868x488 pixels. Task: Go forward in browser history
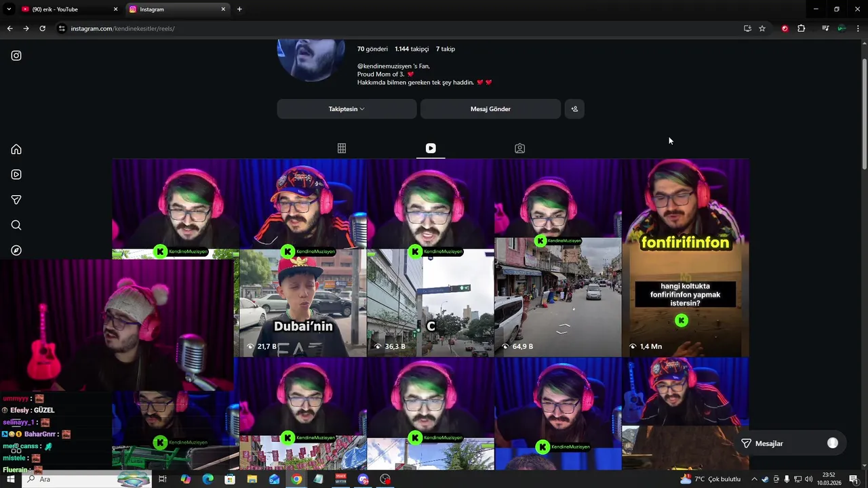pyautogui.click(x=26, y=28)
